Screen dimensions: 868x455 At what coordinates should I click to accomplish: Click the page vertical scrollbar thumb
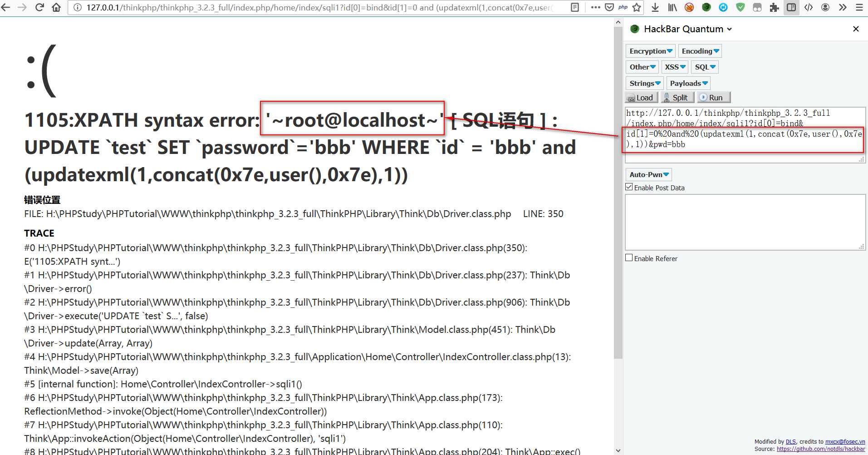pos(618,193)
